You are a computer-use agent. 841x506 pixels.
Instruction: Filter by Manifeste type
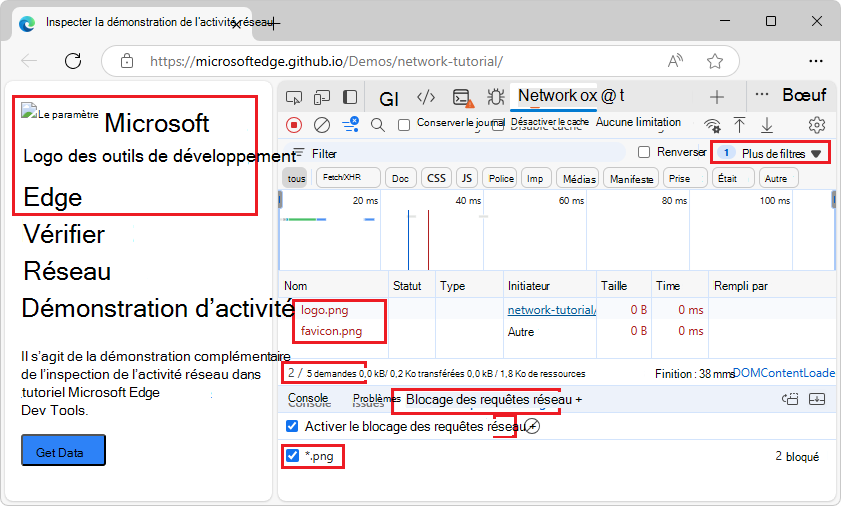[632, 178]
